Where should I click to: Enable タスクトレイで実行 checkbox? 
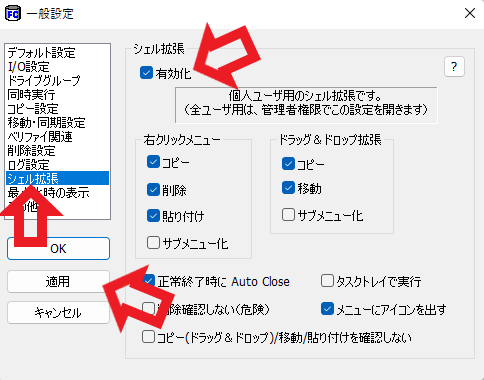point(327,281)
